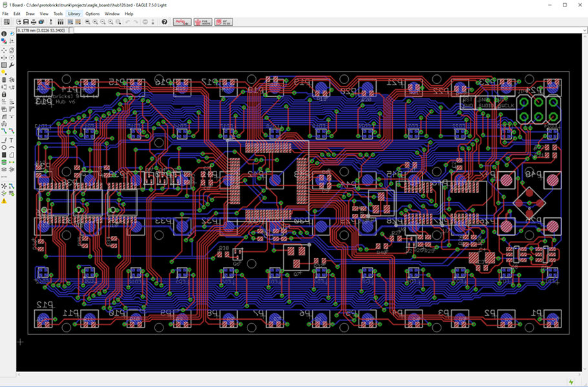Select the Copy tool
The height and width of the screenshot is (387, 588).
point(12,50)
